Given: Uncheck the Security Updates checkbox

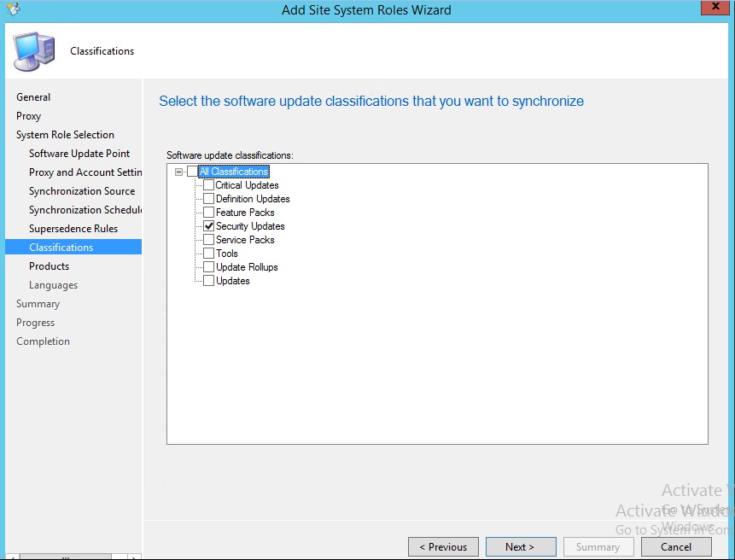Looking at the screenshot, I should pyautogui.click(x=208, y=226).
